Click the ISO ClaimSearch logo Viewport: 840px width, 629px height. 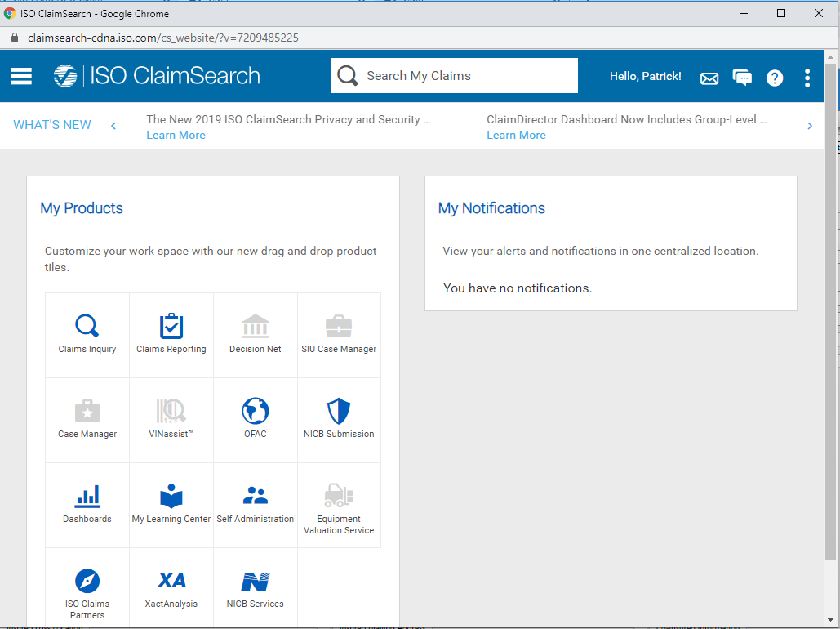point(157,76)
